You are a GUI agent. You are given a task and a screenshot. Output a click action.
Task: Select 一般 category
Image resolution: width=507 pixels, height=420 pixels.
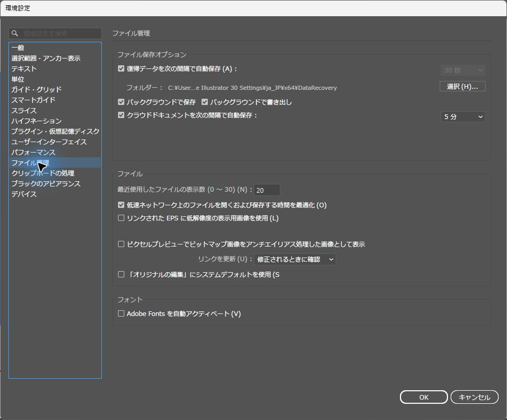[55, 48]
